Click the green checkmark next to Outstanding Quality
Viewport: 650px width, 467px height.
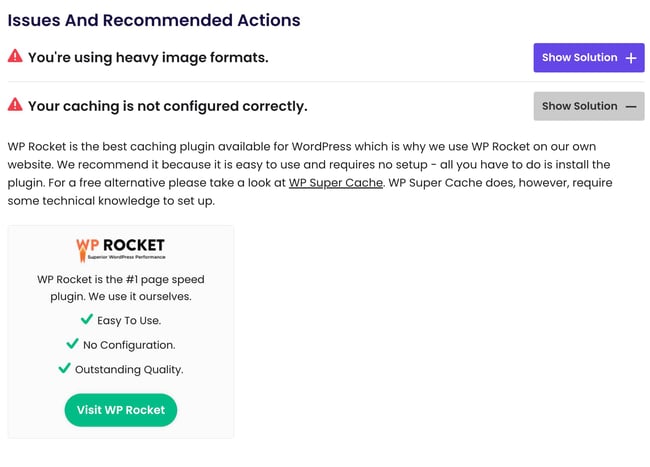pyautogui.click(x=64, y=368)
